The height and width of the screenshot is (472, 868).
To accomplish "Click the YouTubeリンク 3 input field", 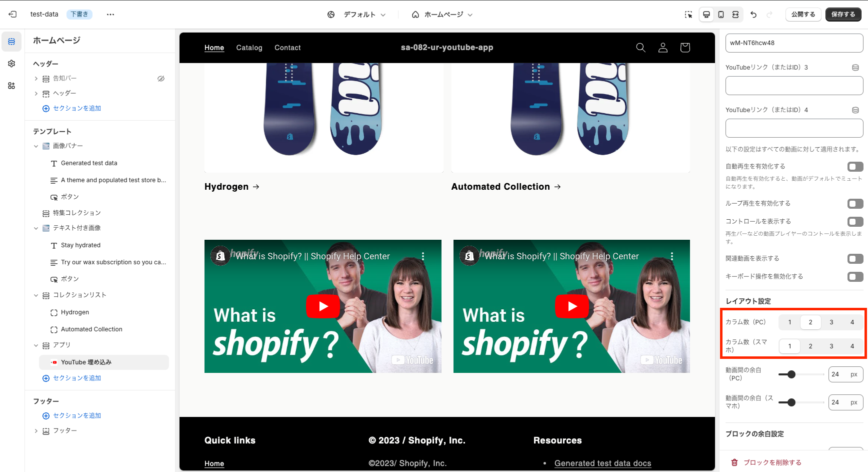I will click(x=794, y=86).
